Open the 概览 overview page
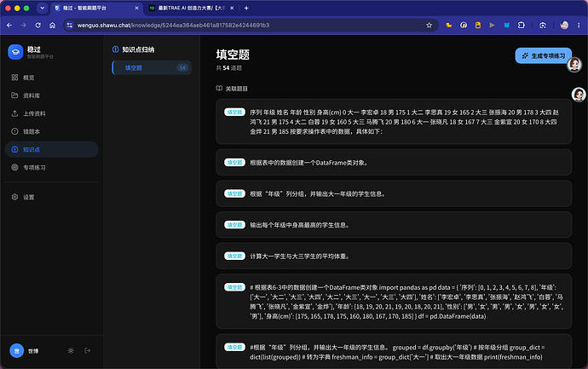588x369 pixels. 52,78
